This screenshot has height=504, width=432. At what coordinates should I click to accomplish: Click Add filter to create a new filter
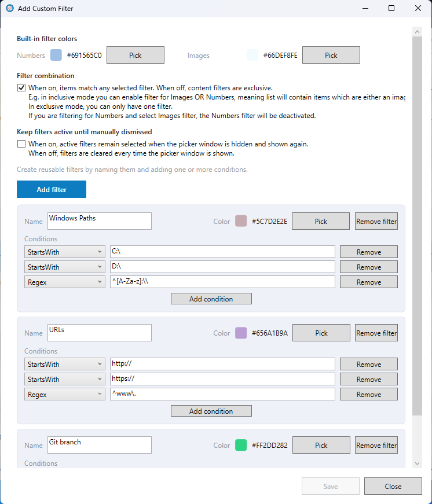tap(51, 189)
